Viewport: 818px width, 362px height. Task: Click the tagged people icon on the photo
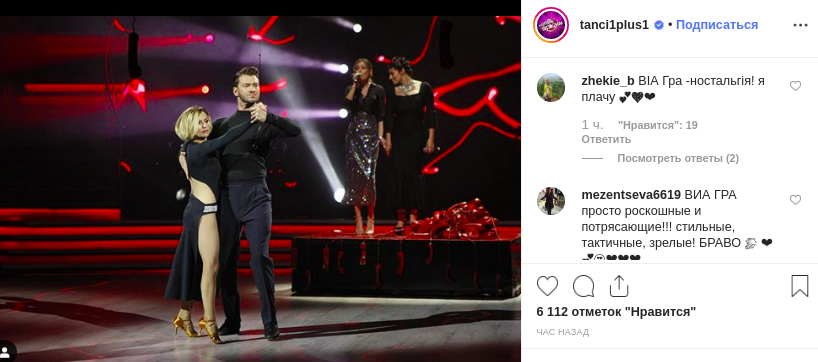pyautogui.click(x=7, y=351)
